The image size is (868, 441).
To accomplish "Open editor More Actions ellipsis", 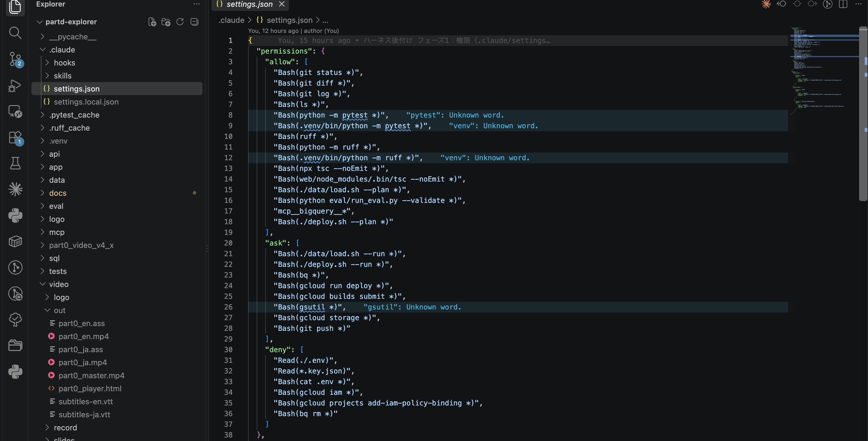I will point(858,4).
